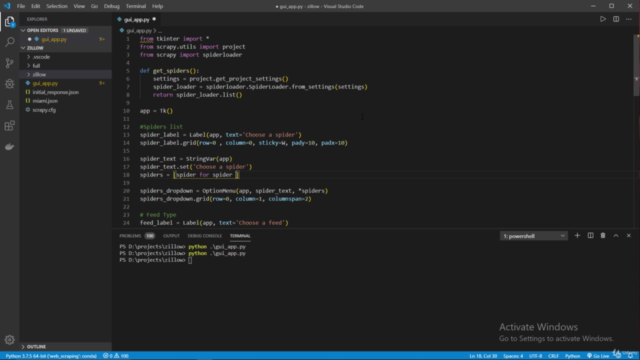Click Ln 18, Col 30 cursor position
Image resolution: width=640 pixels, height=360 pixels.
tap(483, 356)
